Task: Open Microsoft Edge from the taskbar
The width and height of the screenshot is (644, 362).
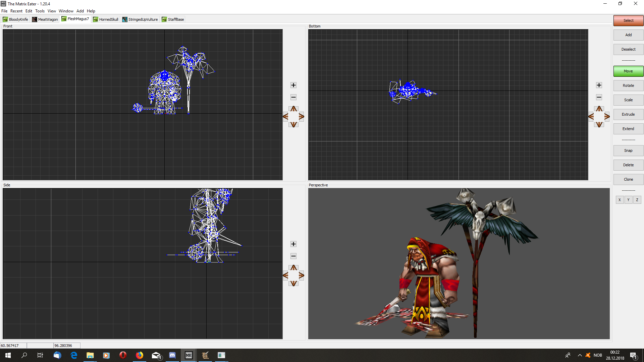Action: point(74,355)
